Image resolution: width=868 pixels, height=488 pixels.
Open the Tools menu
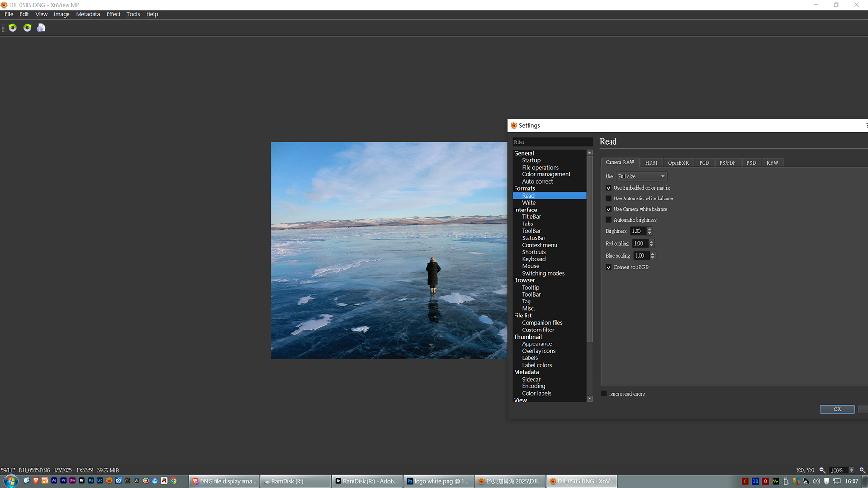[x=133, y=14]
